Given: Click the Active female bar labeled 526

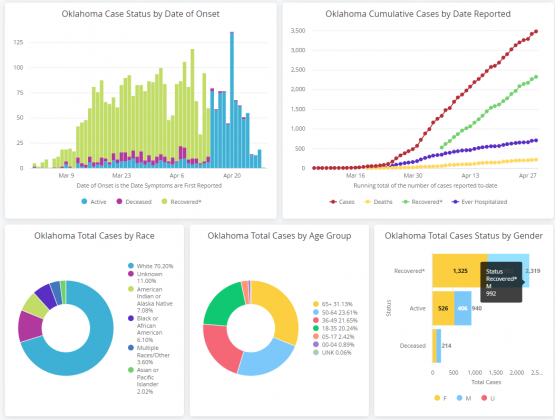Looking at the screenshot, I should [x=443, y=308].
